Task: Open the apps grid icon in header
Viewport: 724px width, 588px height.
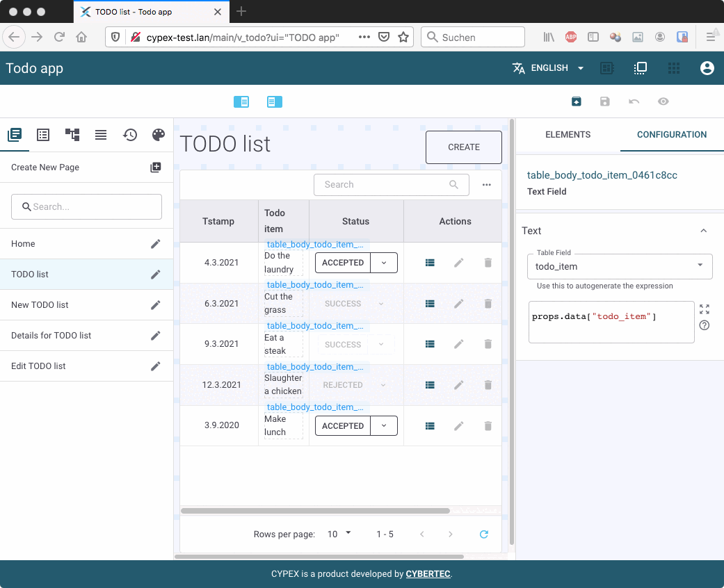Action: pyautogui.click(x=674, y=68)
